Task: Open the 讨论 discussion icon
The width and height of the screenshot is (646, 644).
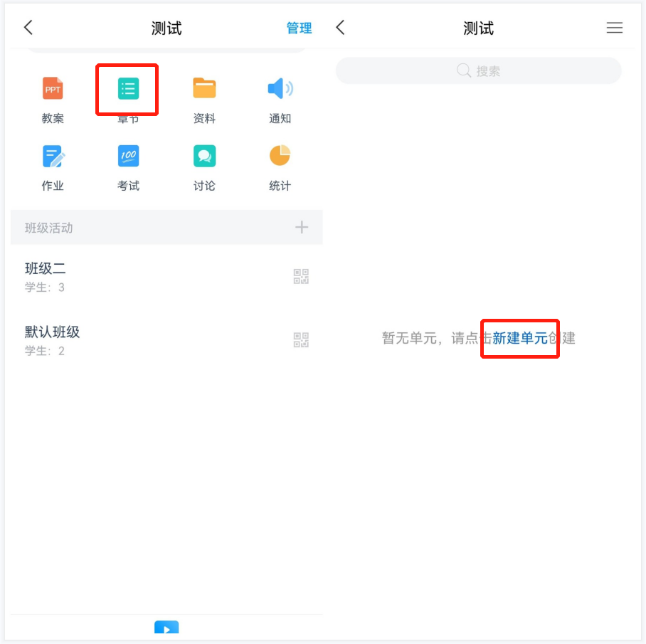Action: pyautogui.click(x=204, y=156)
